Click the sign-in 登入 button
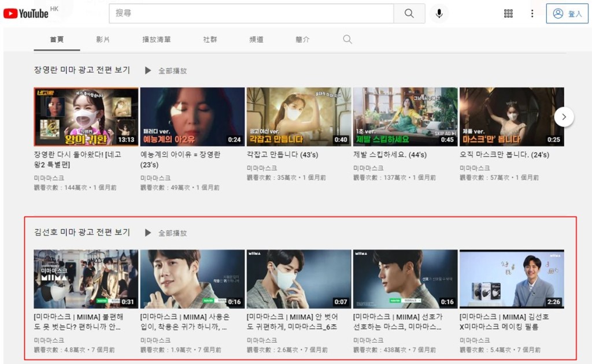This screenshot has height=364, width=592. [x=567, y=14]
